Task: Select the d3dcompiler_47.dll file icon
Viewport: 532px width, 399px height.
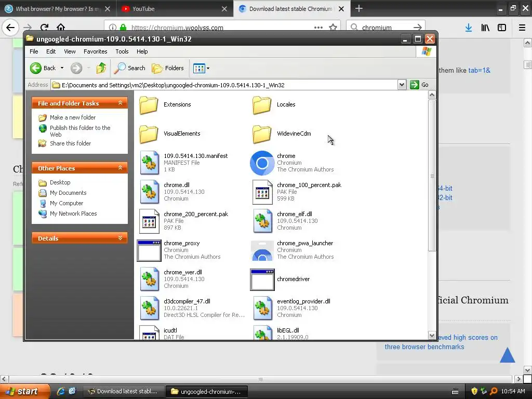Action: (x=149, y=309)
